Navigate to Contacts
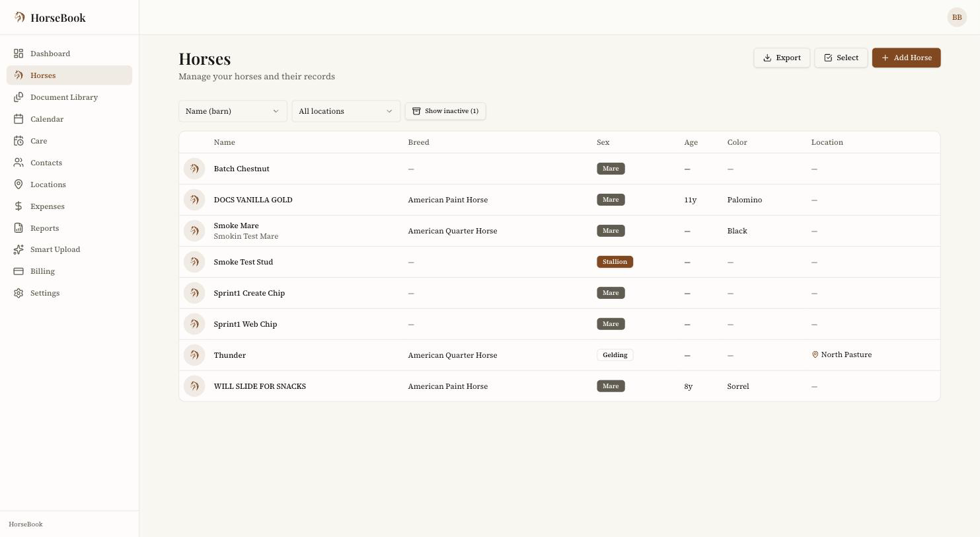This screenshot has width=980, height=537. click(x=69, y=163)
